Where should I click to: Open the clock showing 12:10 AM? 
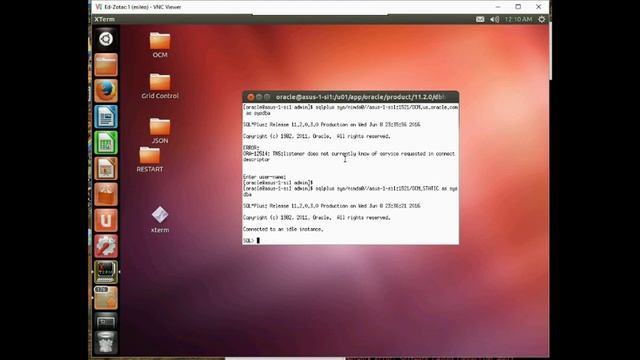coord(518,19)
